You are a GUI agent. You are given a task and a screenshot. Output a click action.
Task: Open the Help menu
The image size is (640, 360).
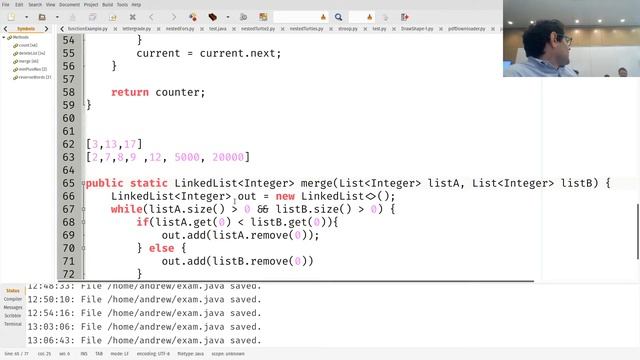136,4
